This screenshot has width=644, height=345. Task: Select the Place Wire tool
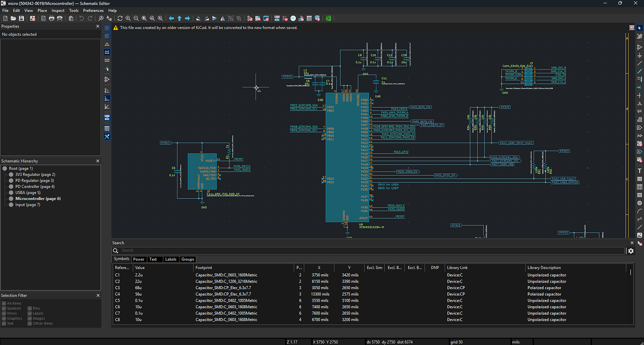640,63
